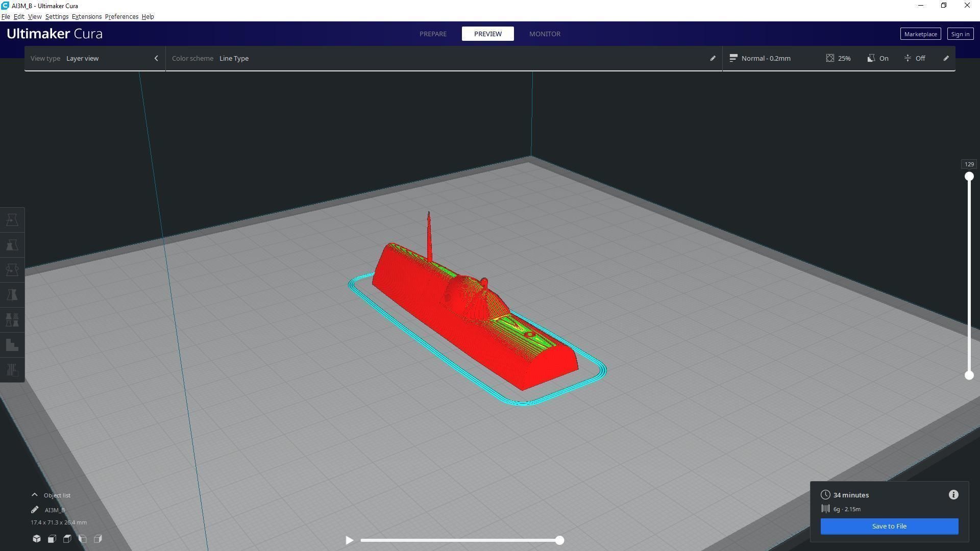Screen dimensions: 980x551
Task: Switch to front camera view icon
Action: point(52,539)
